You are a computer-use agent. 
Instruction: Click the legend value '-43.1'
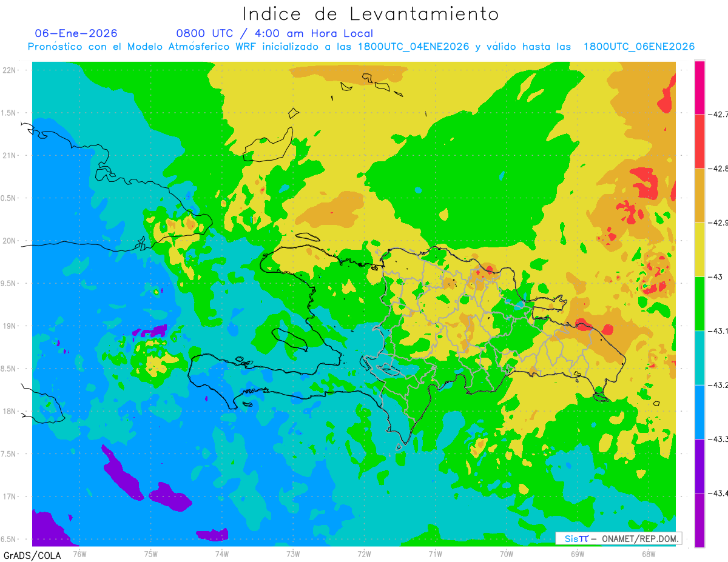718,330
